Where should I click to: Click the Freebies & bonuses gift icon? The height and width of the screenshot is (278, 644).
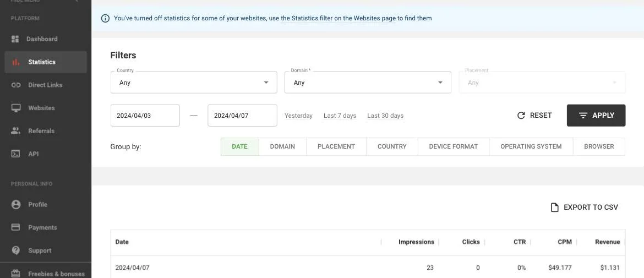pyautogui.click(x=15, y=274)
